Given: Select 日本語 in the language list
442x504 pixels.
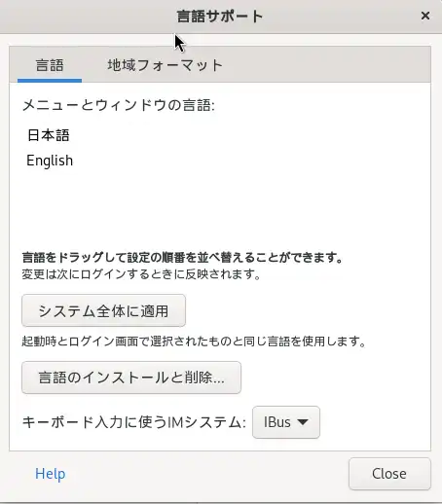Looking at the screenshot, I should coord(49,135).
